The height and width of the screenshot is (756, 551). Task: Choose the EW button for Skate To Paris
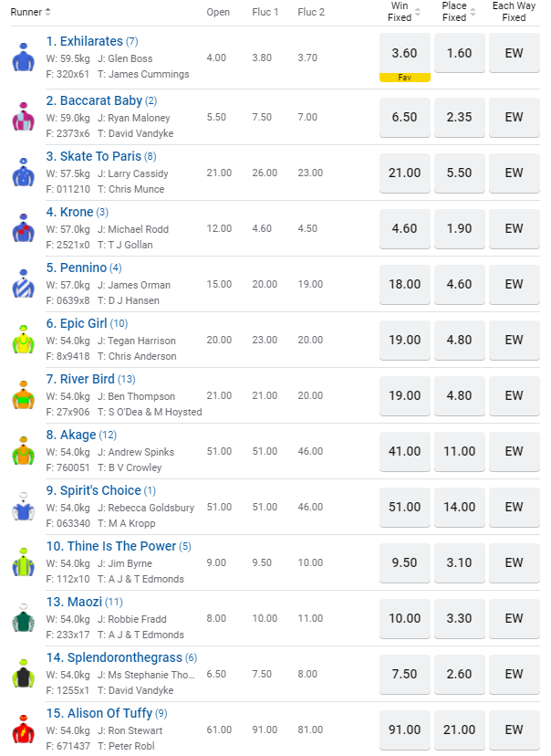click(515, 173)
